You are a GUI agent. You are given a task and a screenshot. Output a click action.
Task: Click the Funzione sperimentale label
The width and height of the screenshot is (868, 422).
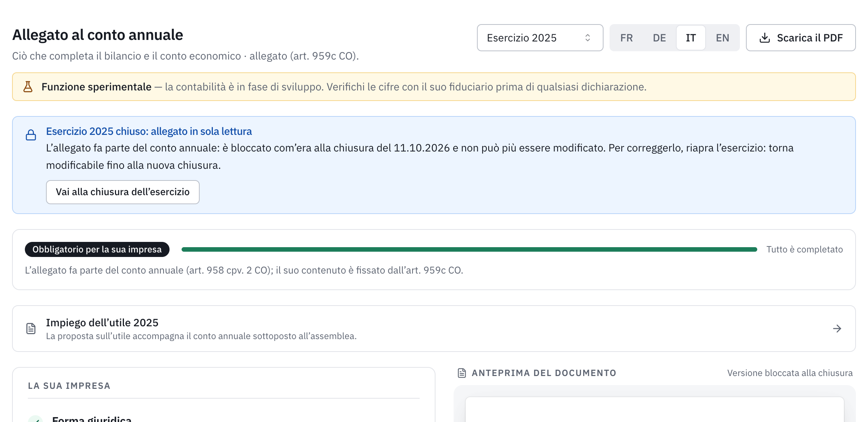point(96,87)
